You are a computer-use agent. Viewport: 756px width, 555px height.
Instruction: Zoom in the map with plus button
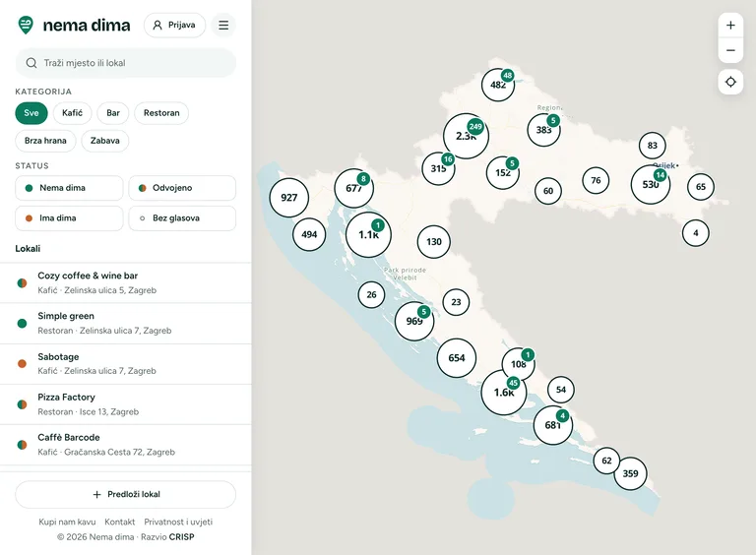tap(730, 25)
